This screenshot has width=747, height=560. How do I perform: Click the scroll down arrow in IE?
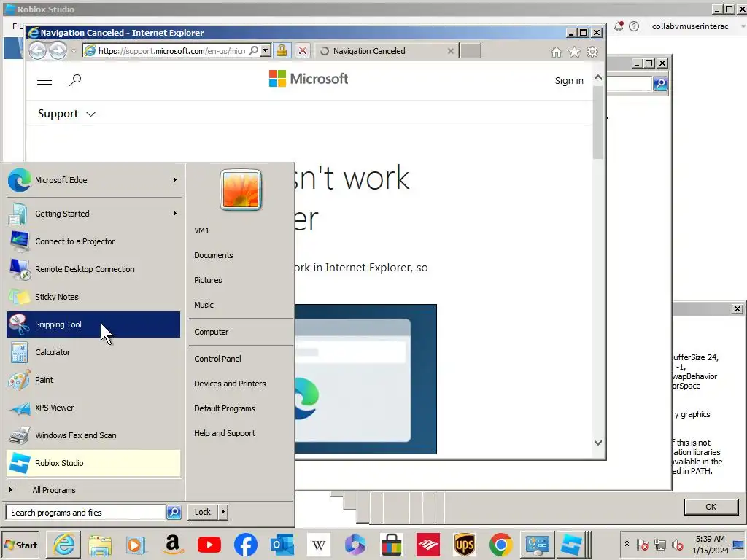598,443
